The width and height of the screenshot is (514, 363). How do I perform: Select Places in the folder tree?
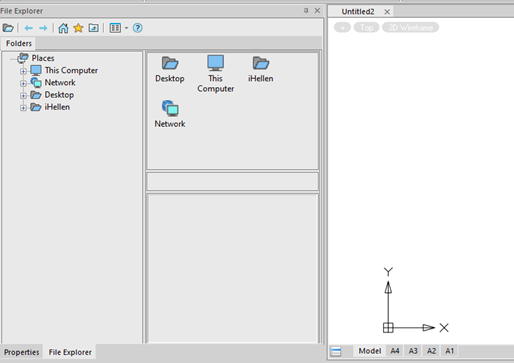point(43,58)
